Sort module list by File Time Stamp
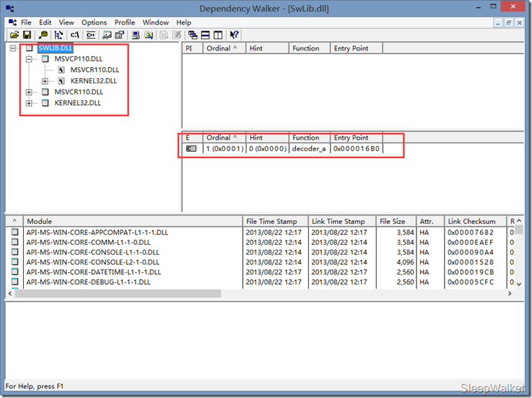 point(275,221)
